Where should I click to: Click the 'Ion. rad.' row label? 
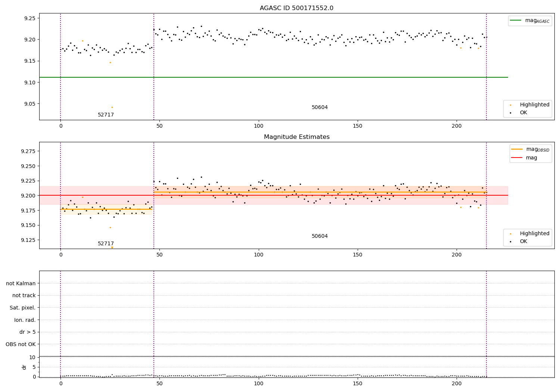[25, 320]
